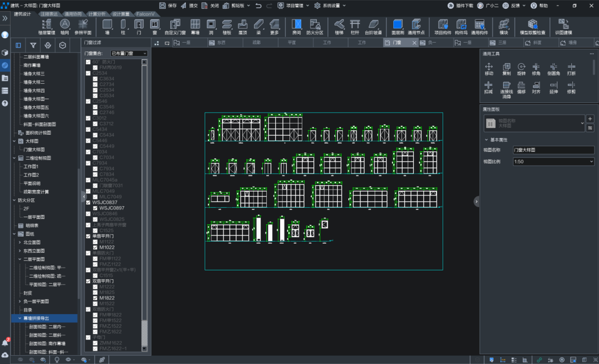Click the plus button in 属性面板
The width and height of the screenshot is (599, 364).
(590, 119)
